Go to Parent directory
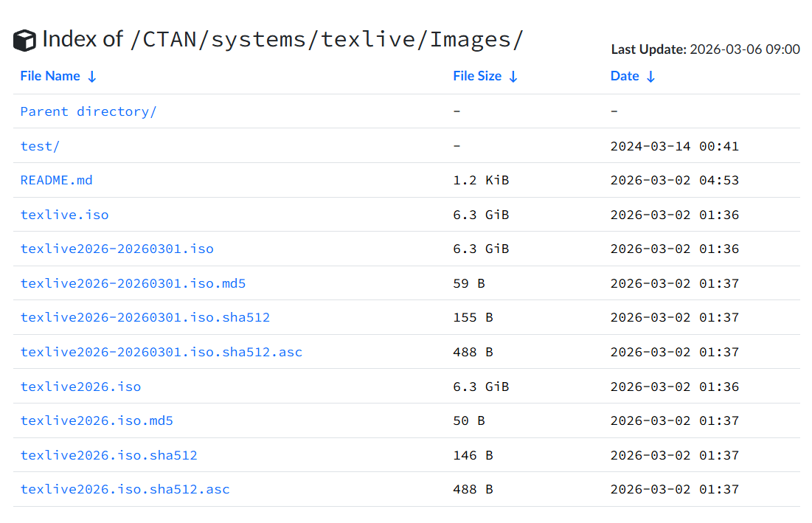 pos(89,111)
